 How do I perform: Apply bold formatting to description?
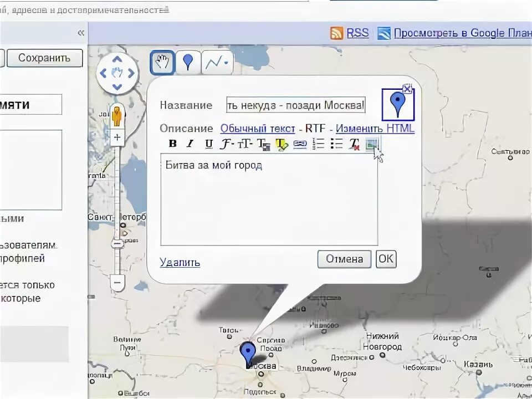point(172,144)
